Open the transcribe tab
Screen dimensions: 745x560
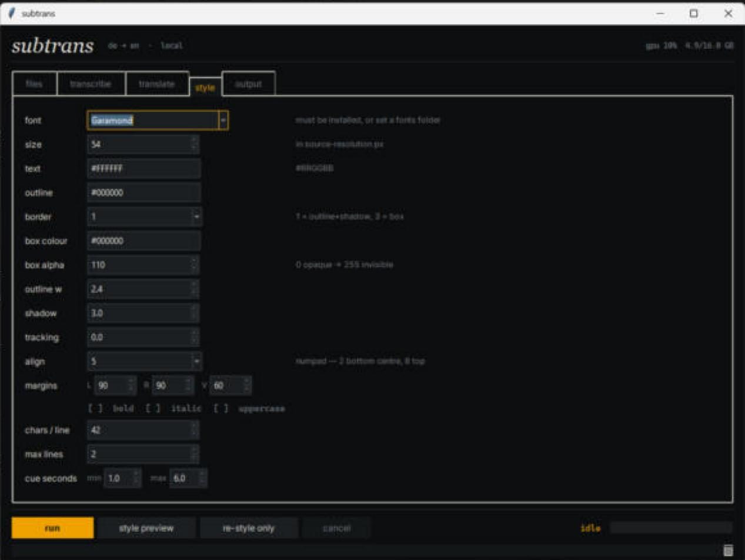[x=91, y=84]
